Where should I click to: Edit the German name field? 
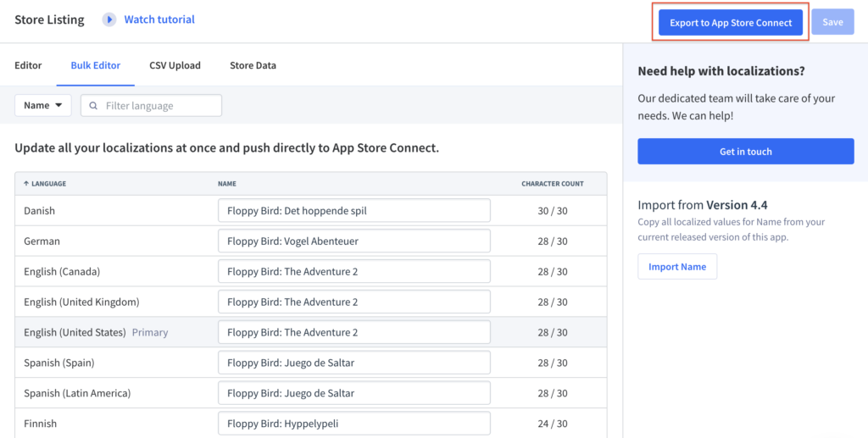(x=354, y=241)
